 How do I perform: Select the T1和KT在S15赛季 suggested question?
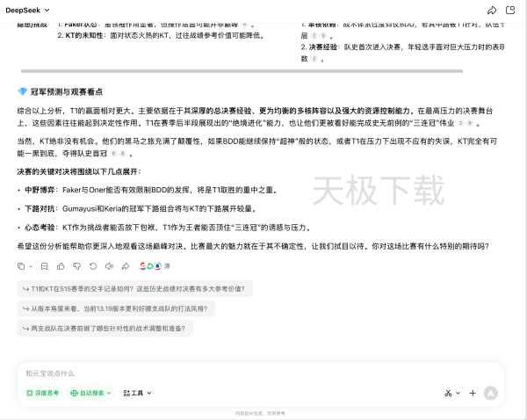click(x=134, y=288)
